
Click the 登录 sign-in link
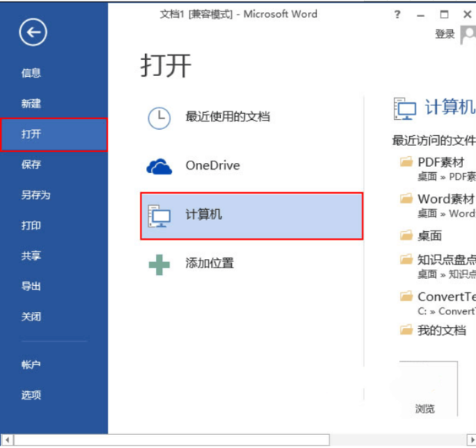(x=445, y=34)
